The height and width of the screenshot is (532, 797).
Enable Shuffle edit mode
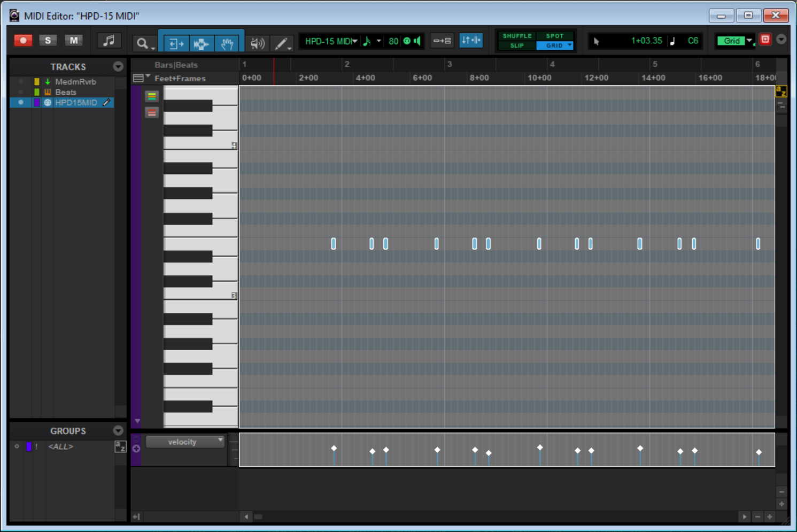(517, 36)
